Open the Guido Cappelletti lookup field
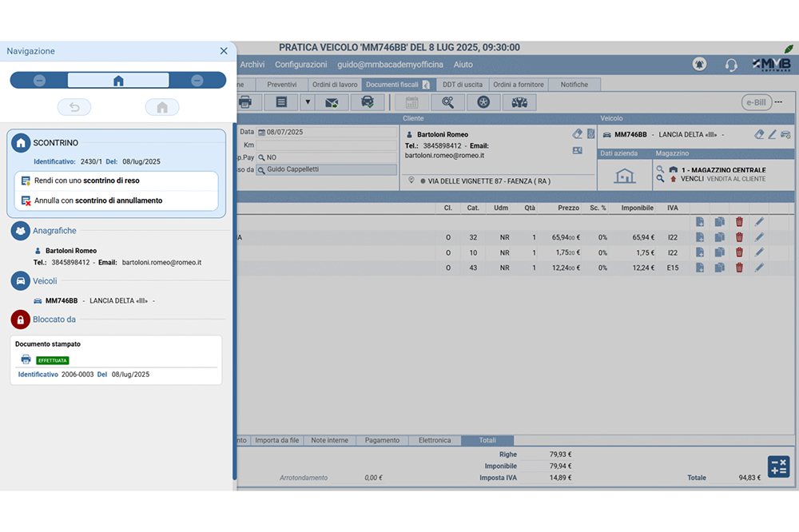799x532 pixels. (x=326, y=170)
